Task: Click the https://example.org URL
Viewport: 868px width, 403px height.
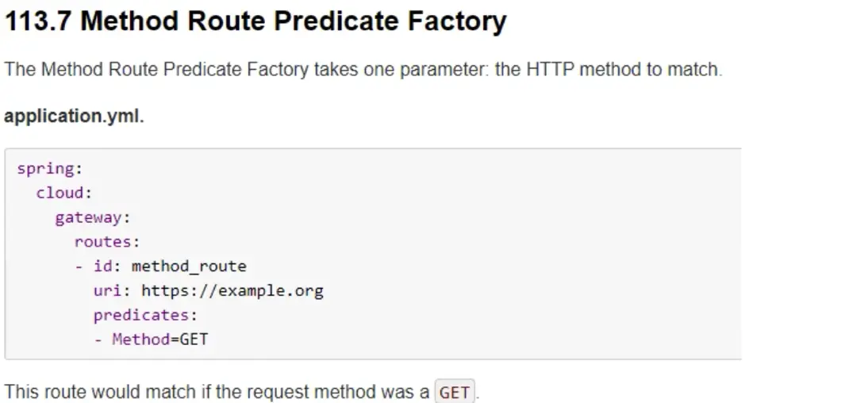Action: [232, 290]
